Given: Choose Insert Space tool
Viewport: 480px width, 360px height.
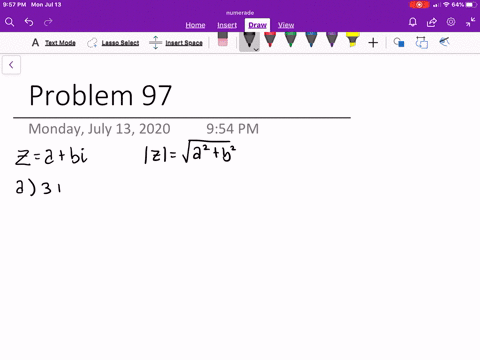Looking at the screenshot, I should pyautogui.click(x=176, y=43).
